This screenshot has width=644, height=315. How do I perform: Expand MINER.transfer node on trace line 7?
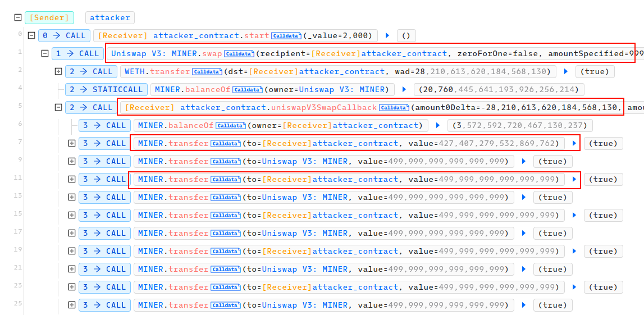point(72,143)
